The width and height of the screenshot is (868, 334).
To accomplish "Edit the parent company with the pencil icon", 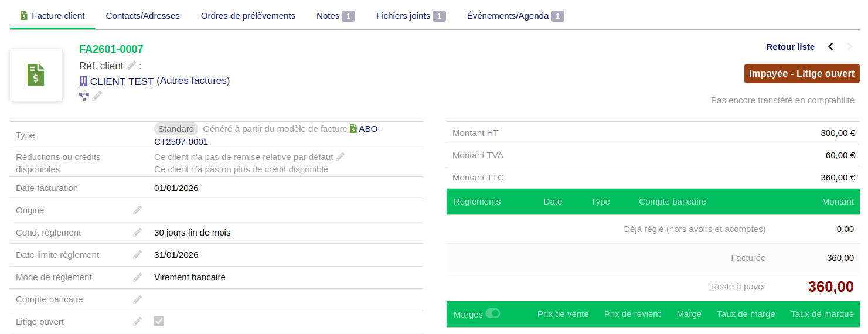I will pos(97,96).
